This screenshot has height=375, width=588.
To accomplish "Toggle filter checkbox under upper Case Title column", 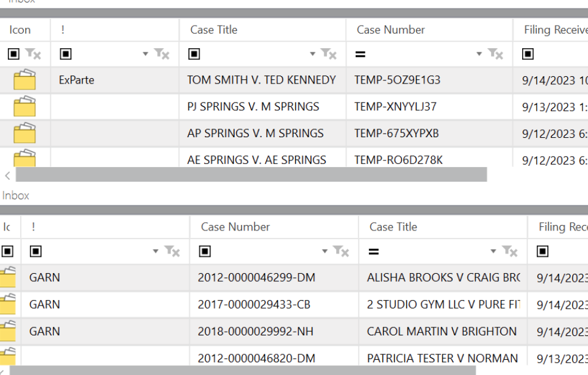I will pyautogui.click(x=194, y=54).
